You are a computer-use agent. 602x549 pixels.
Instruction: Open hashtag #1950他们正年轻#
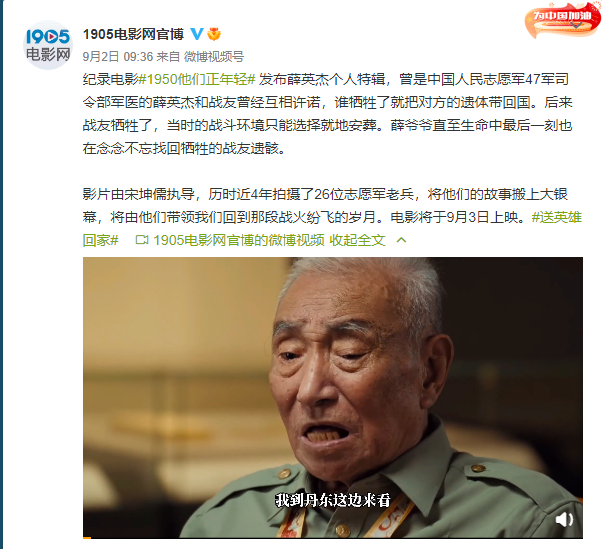pos(197,79)
